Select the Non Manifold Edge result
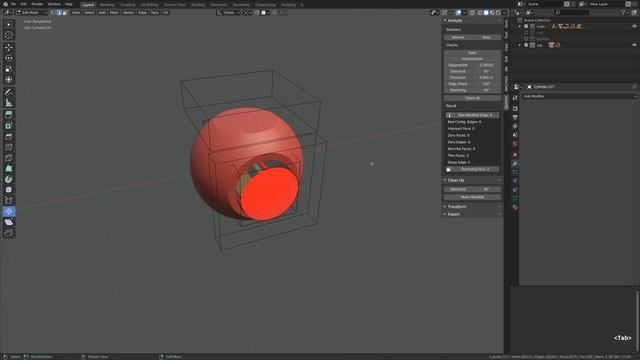Screen dimensions: 640x360 click(472, 115)
